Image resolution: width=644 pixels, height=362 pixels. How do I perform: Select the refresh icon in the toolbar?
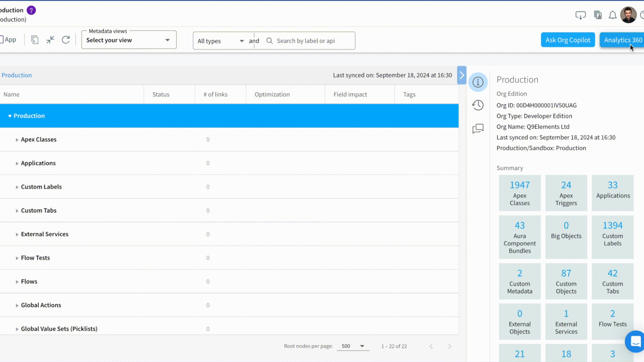pos(66,40)
